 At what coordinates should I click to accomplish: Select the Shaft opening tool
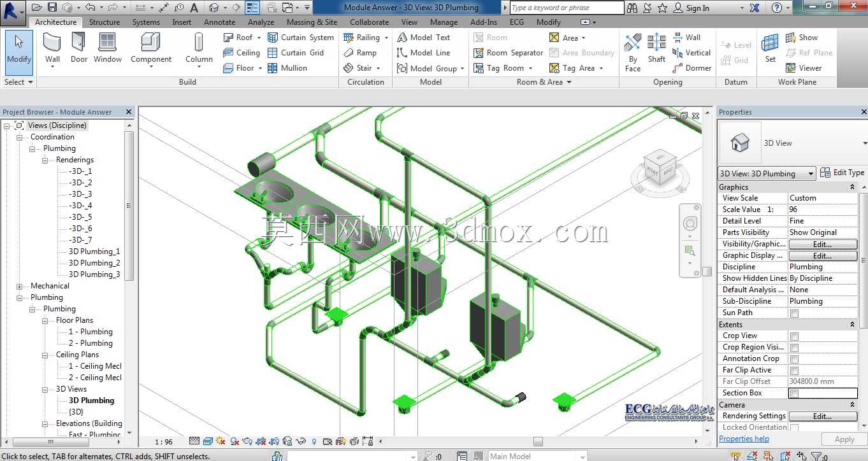656,48
